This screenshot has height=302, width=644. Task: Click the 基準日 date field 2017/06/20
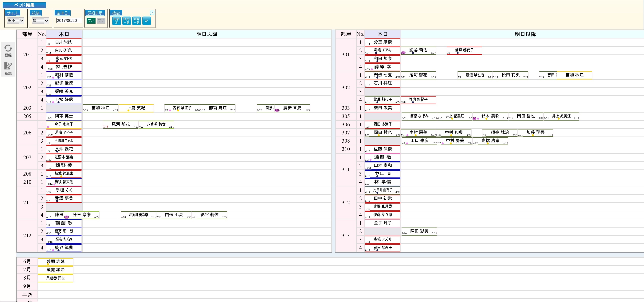[x=69, y=21]
